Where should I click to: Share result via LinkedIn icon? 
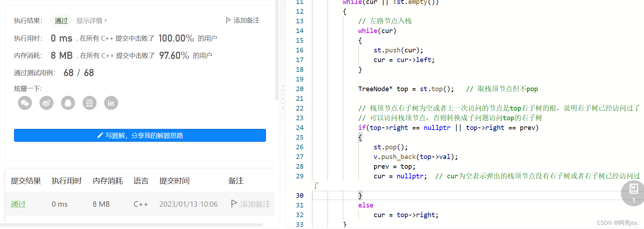(111, 103)
